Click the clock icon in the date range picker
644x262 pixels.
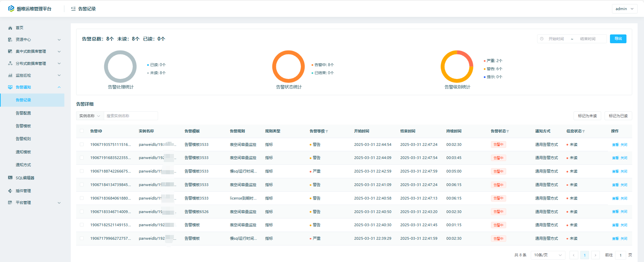pyautogui.click(x=542, y=39)
